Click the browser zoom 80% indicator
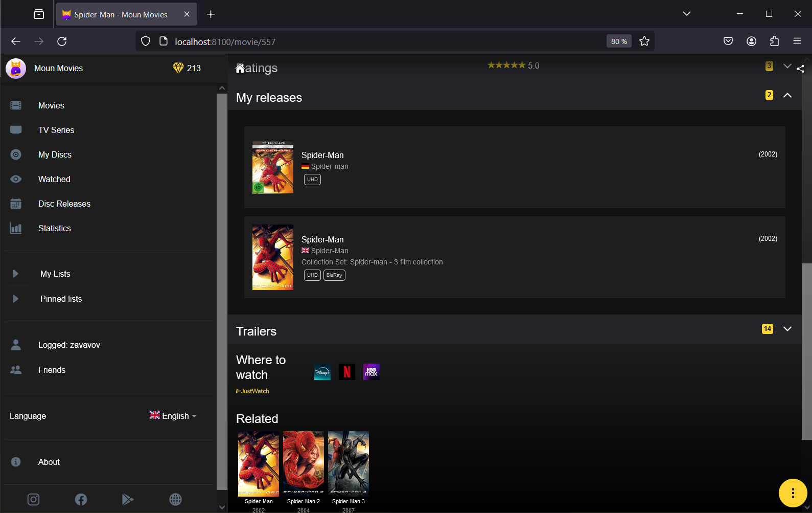 click(618, 41)
